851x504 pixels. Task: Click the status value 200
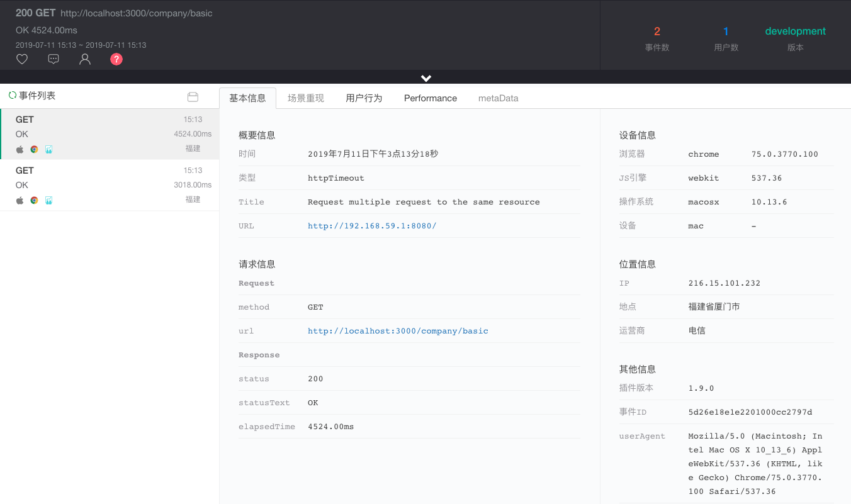click(x=315, y=379)
